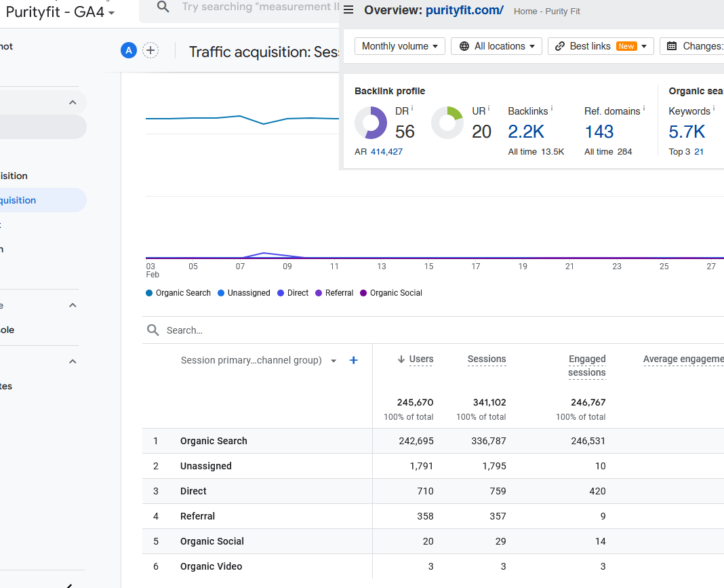Click the Top 3 value 21
This screenshot has width=724, height=588.
[699, 151]
